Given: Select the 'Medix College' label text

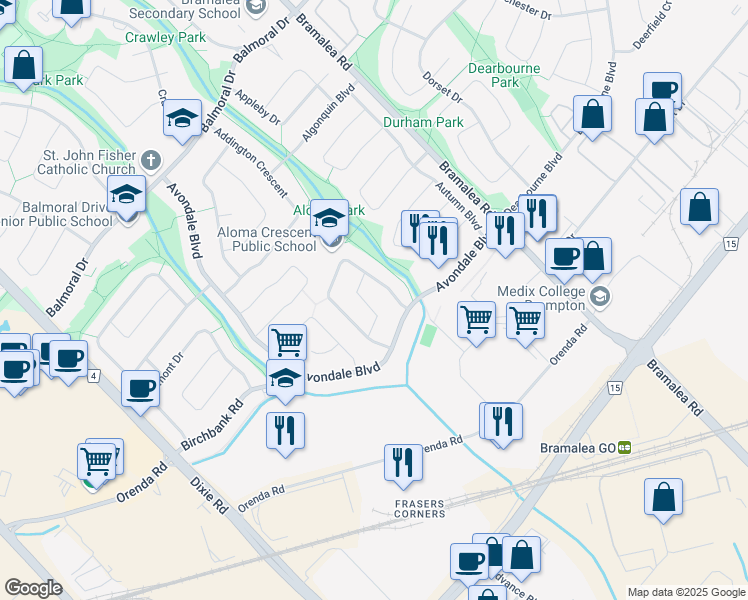Looking at the screenshot, I should [x=541, y=291].
